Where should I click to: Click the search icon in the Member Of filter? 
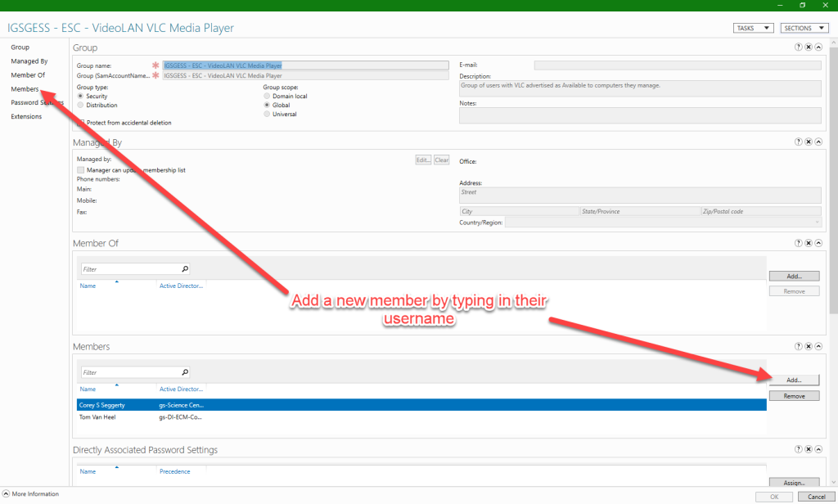click(185, 269)
